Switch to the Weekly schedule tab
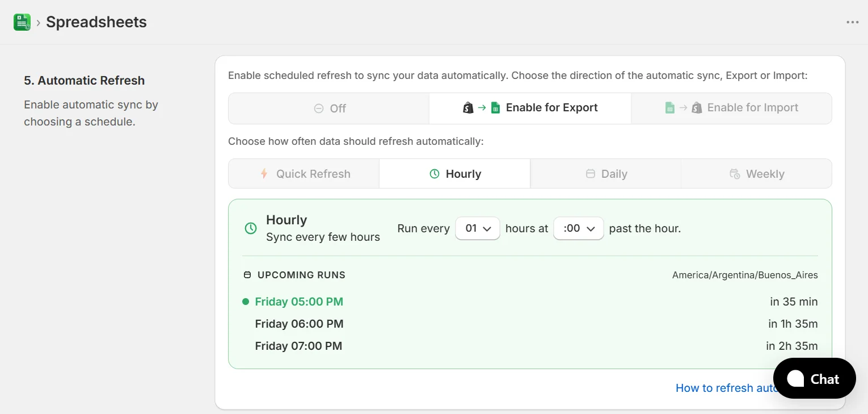 pyautogui.click(x=756, y=174)
